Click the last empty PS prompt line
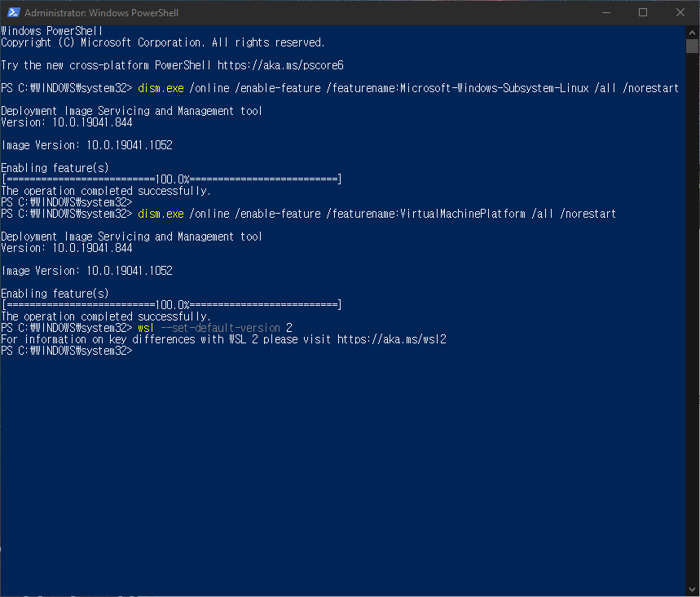 pos(67,351)
